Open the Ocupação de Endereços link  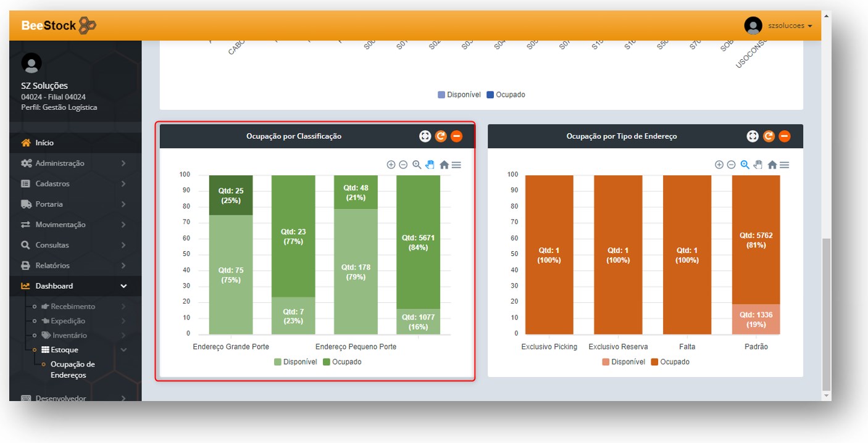(72, 370)
